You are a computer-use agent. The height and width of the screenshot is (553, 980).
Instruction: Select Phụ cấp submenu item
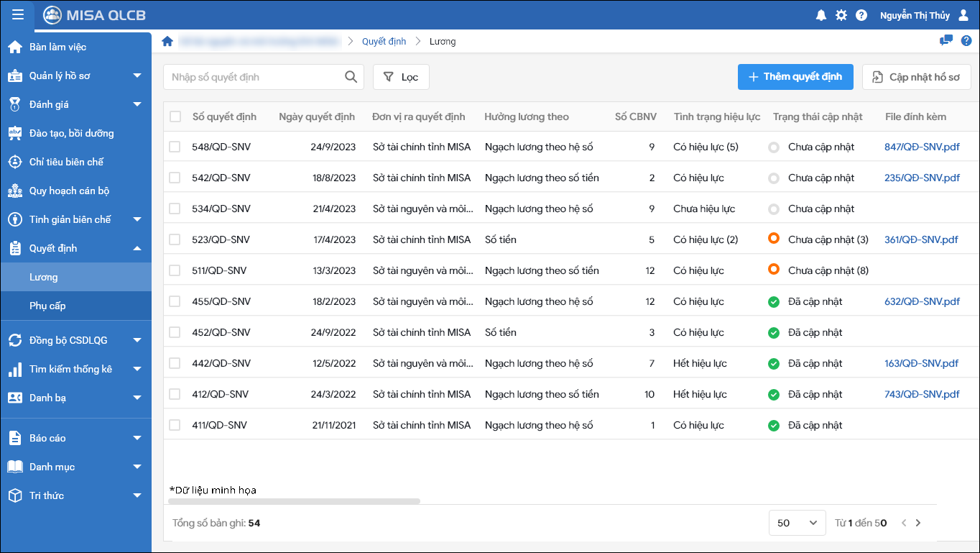tap(47, 306)
